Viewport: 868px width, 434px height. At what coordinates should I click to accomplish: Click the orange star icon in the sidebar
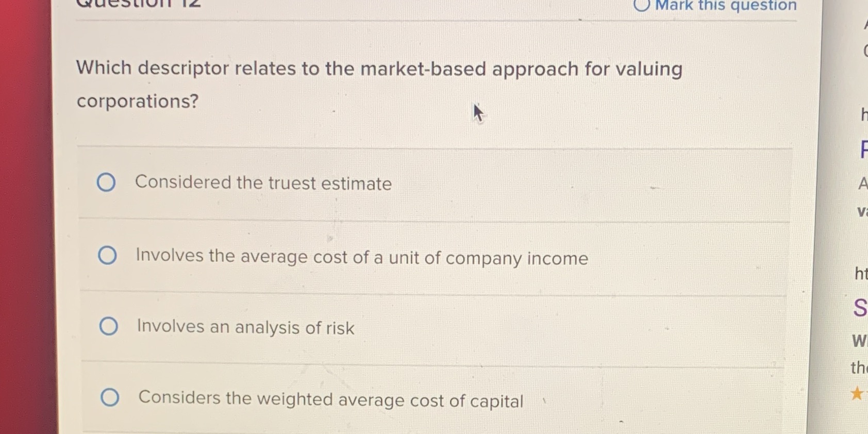(x=856, y=393)
